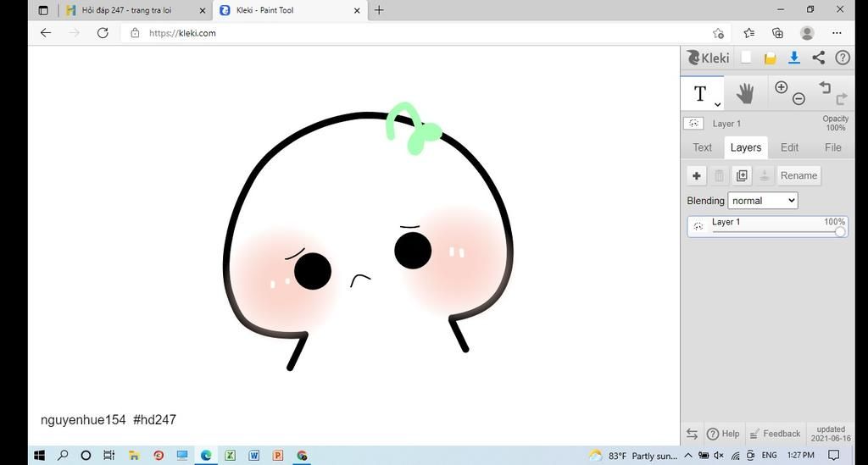This screenshot has width=868, height=465.
Task: Open the browser Favorites list
Action: point(749,33)
